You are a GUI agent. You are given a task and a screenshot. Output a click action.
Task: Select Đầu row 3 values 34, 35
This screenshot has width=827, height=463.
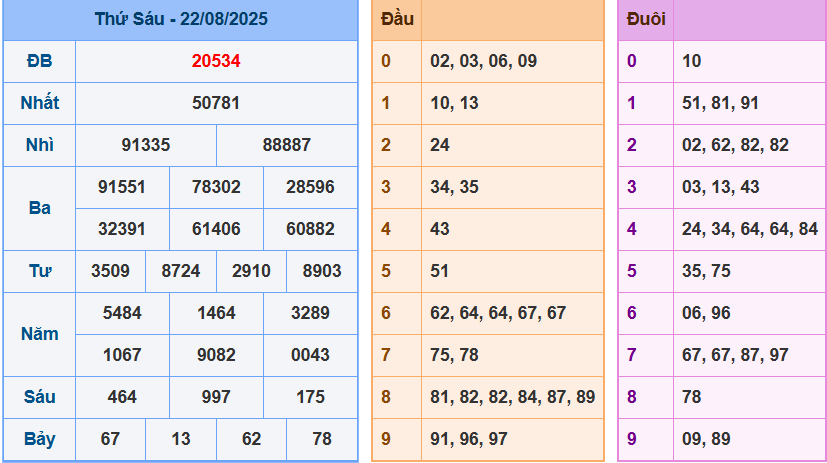click(454, 187)
